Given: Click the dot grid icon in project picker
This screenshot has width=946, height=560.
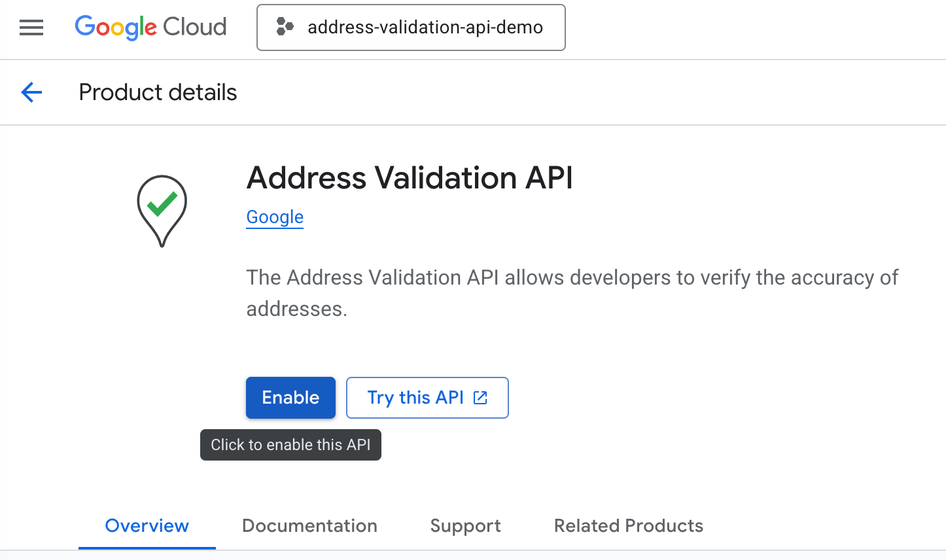Looking at the screenshot, I should coord(284,27).
